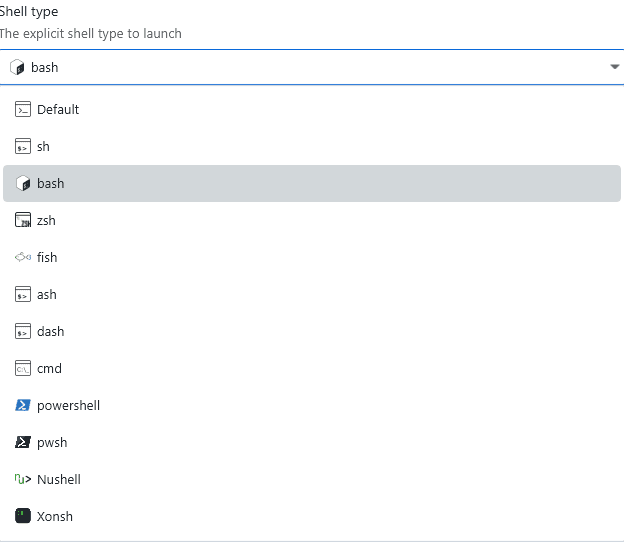Click the bash combo box field

(x=300, y=67)
